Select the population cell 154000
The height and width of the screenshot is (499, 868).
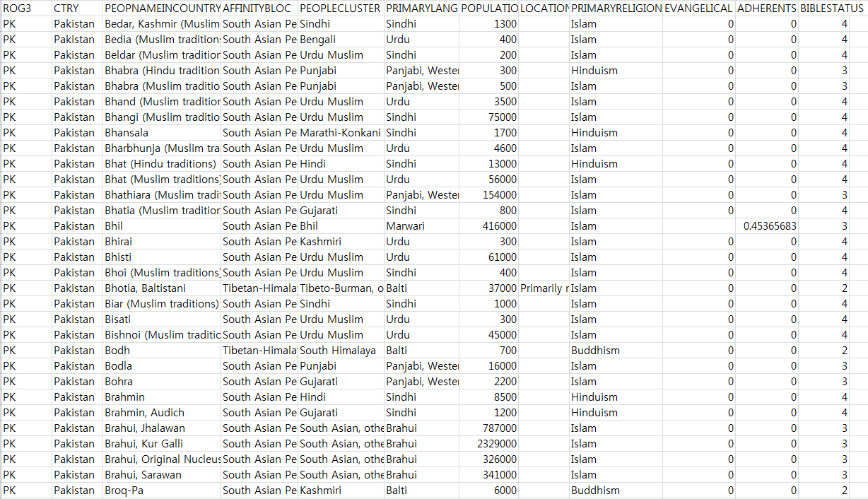pos(489,195)
